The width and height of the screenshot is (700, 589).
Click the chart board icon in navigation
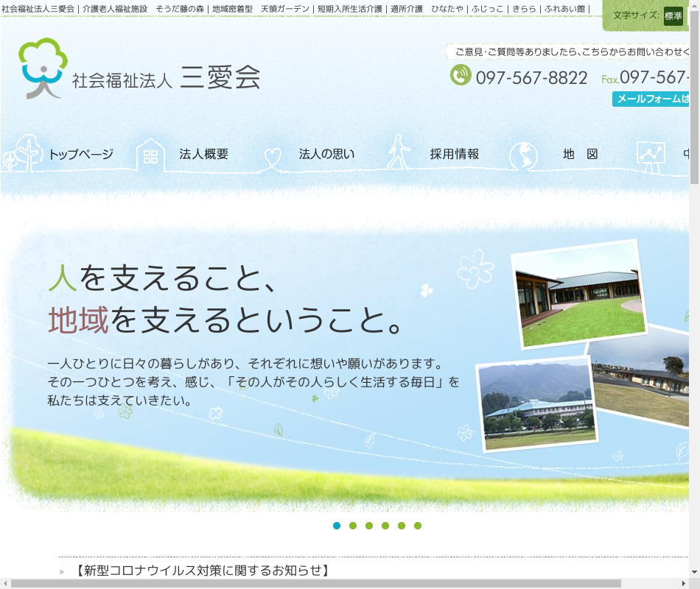(x=650, y=155)
